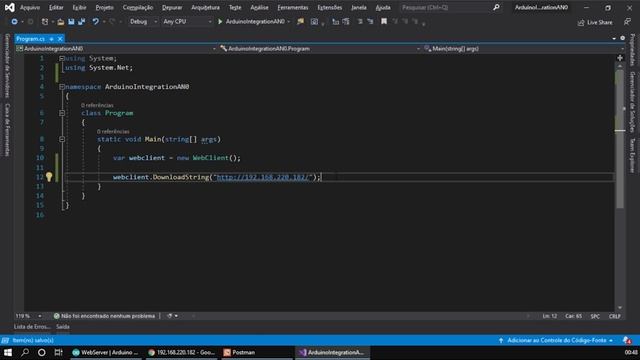The width and height of the screenshot is (640, 360).
Task: Undo the last edit with undo arrow
Action: 95,22
